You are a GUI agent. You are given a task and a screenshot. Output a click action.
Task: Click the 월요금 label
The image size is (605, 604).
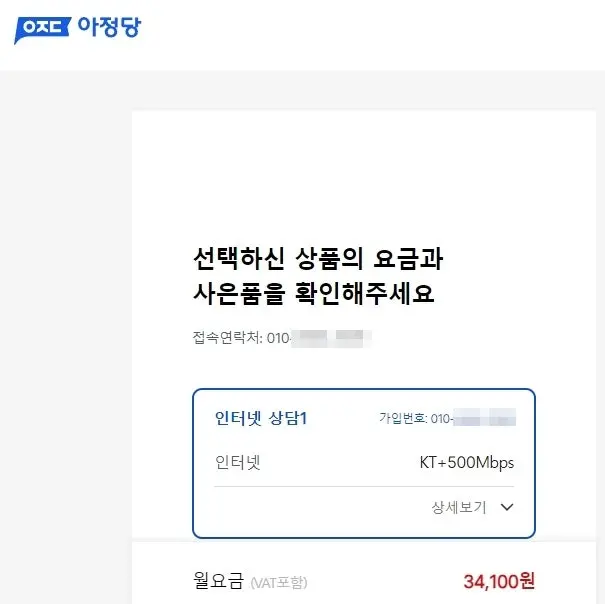218,580
